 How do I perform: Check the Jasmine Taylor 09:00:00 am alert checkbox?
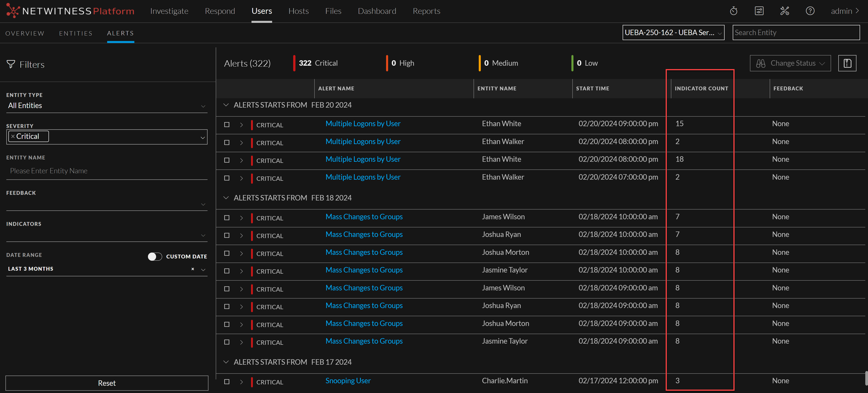pos(227,342)
